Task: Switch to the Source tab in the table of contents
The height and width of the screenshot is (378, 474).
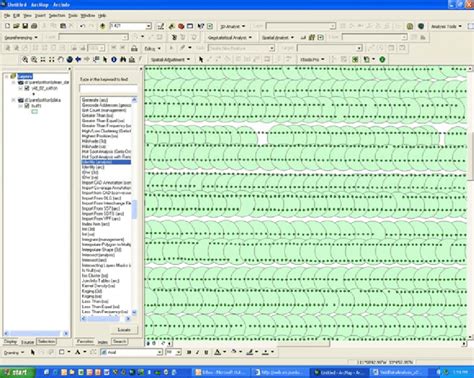Action: [x=28, y=342]
